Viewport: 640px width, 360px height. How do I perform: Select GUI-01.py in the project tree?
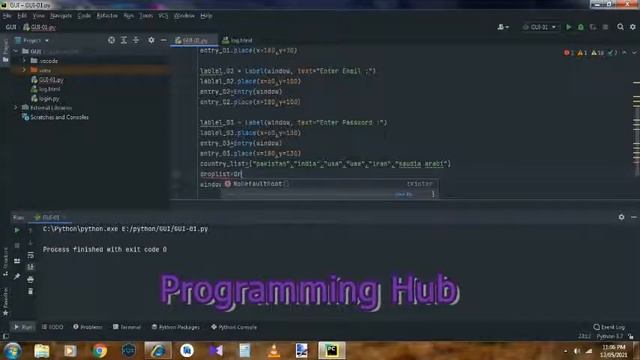[47, 80]
